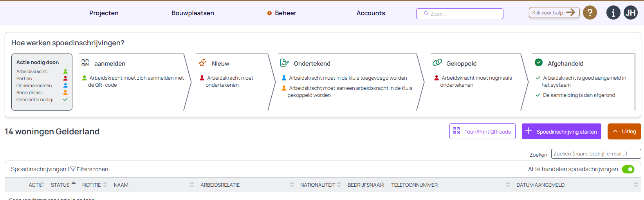Image resolution: width=644 pixels, height=200 pixels.
Task: Click the link icon next to Gekoppeld
Action: point(437,62)
